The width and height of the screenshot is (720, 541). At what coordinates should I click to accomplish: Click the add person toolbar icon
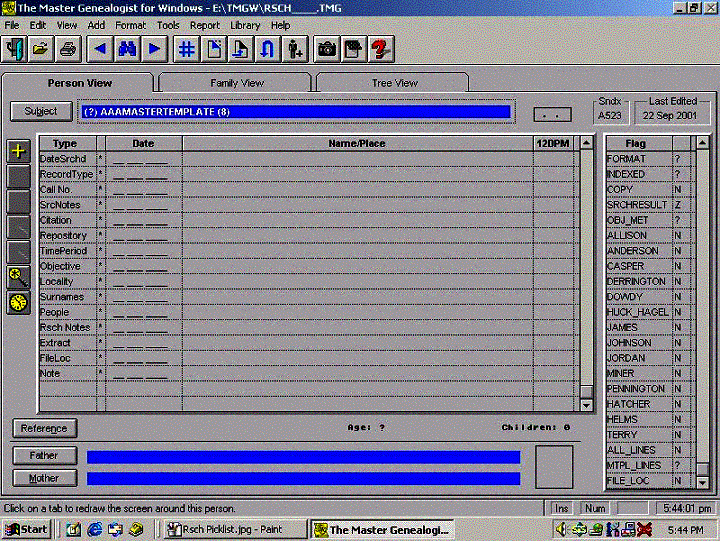coord(294,49)
